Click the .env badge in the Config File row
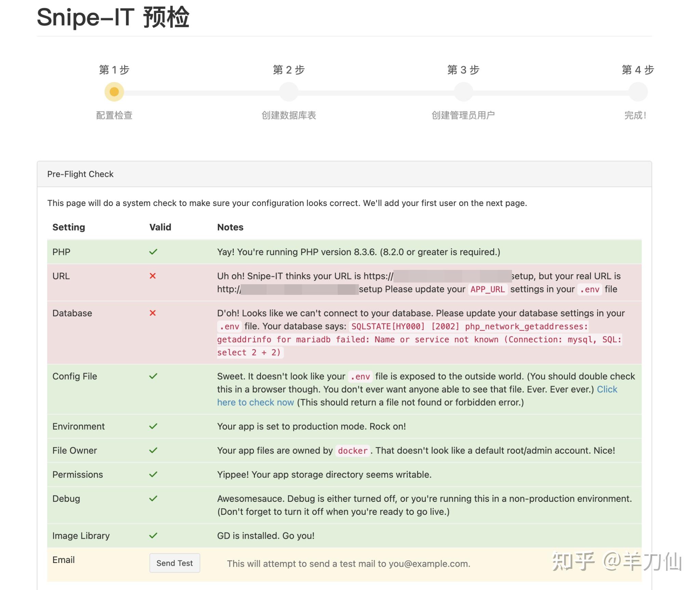This screenshot has width=700, height=590. tap(360, 376)
